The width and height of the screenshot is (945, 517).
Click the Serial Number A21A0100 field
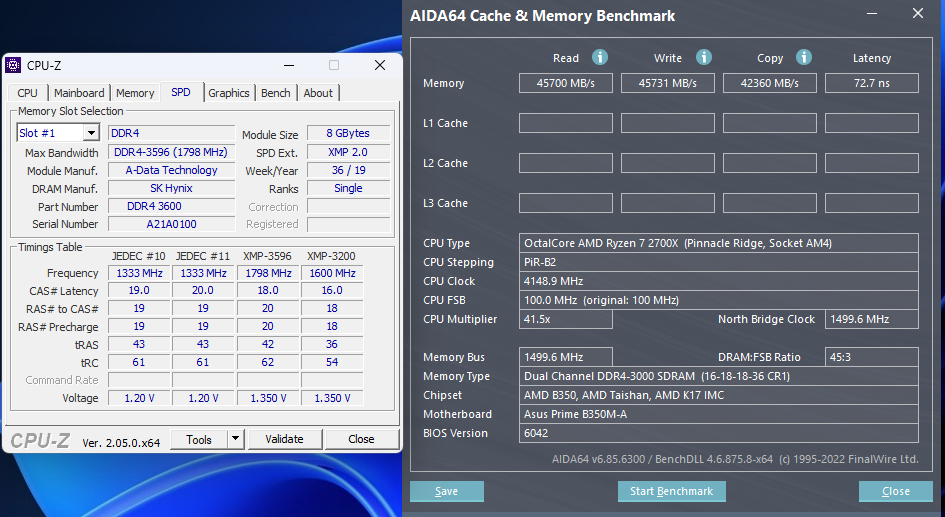tap(171, 224)
